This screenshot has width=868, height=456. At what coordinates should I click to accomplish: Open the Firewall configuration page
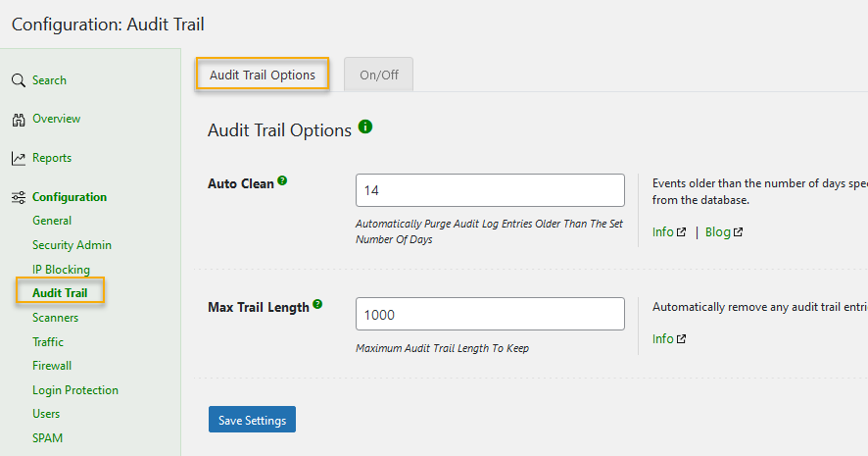point(52,366)
